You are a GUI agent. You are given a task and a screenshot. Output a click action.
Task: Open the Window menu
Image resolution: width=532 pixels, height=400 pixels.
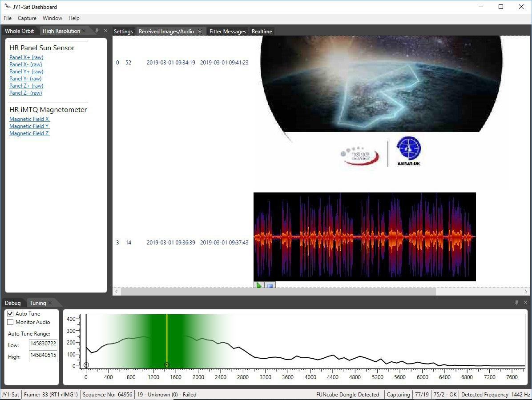(x=52, y=18)
